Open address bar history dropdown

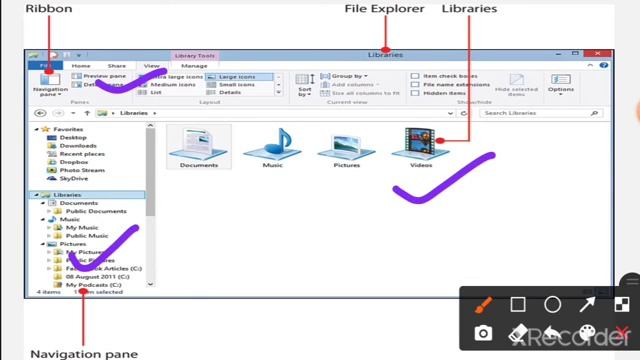(x=450, y=113)
